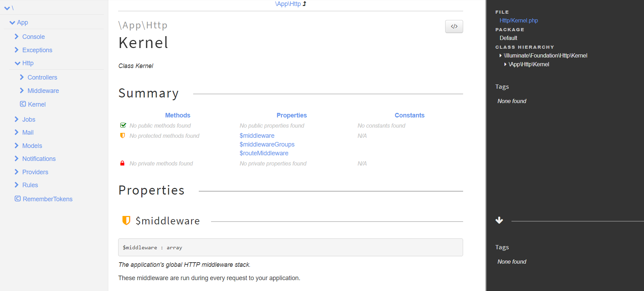Expand the Middleware folder chevron

(x=22, y=91)
